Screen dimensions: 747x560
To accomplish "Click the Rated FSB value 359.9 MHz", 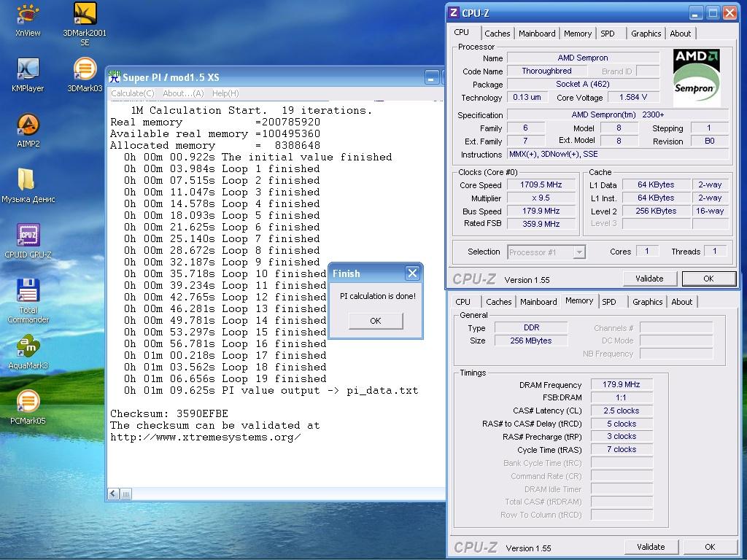I will point(541,224).
